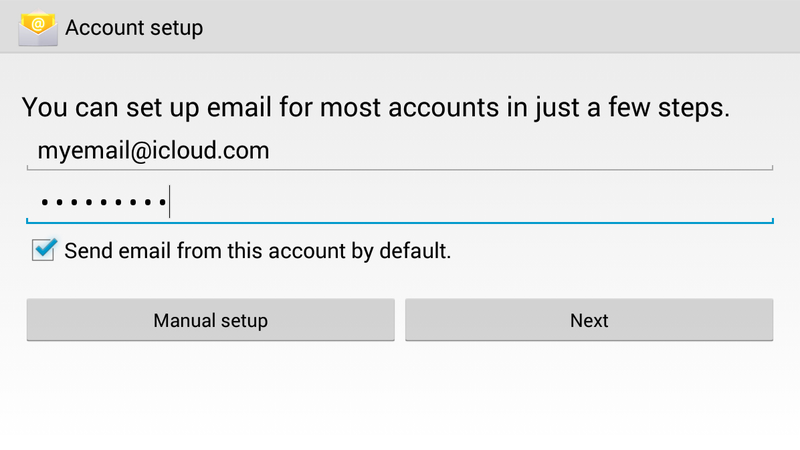Place cursor on 'myemail' in address field
Viewport: 800px width, 450px height.
coord(84,152)
